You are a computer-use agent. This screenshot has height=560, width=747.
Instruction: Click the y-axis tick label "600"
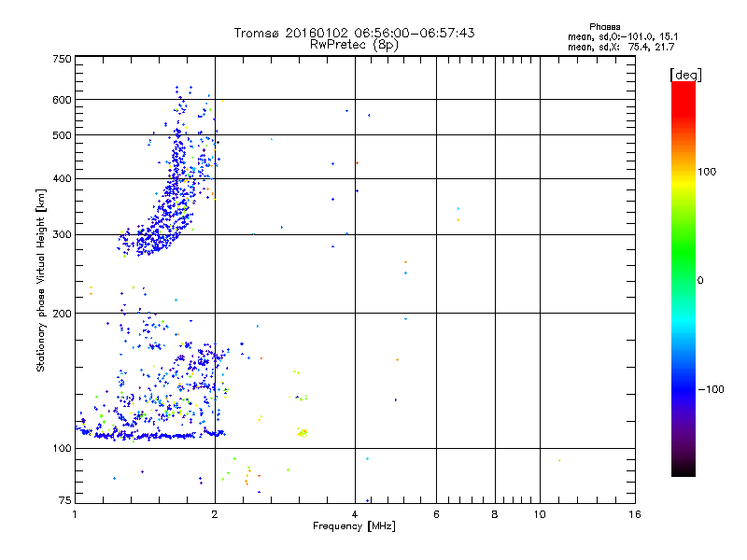(62, 100)
